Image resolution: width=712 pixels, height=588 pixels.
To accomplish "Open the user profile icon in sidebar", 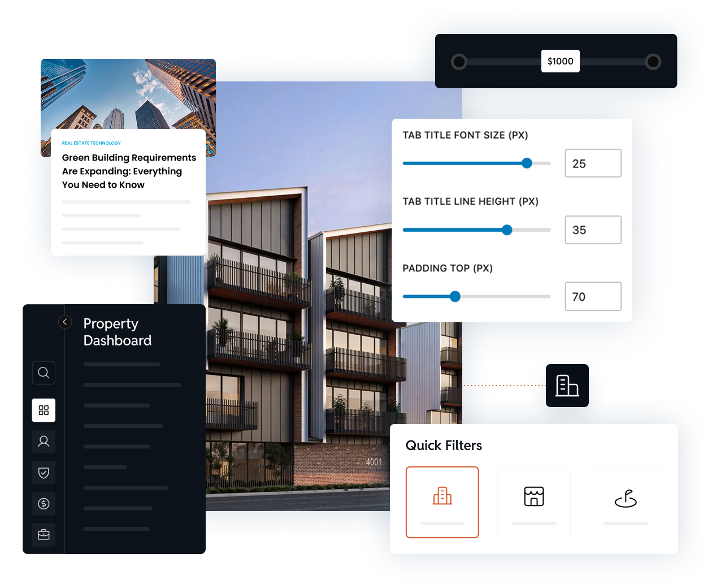I will [x=44, y=441].
